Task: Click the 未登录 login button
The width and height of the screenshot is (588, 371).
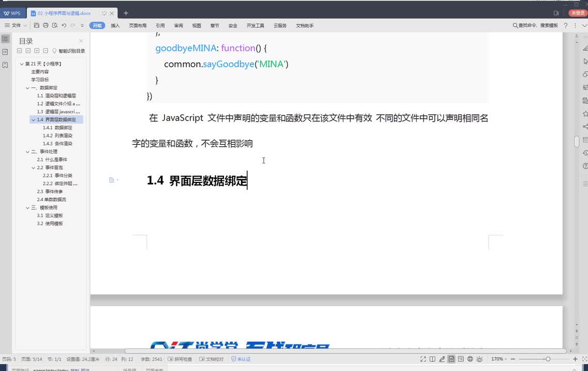Action: coord(578,13)
